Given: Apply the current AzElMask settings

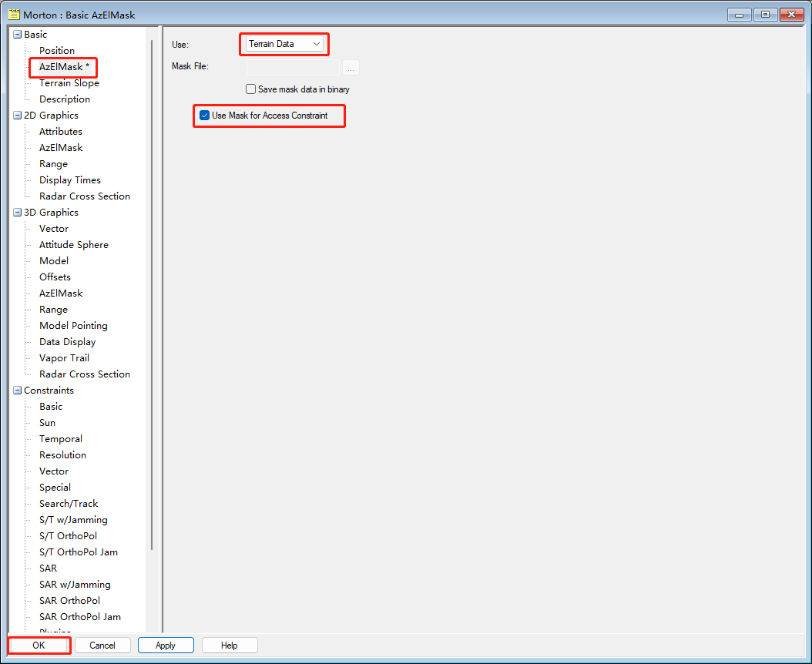Looking at the screenshot, I should pos(165,645).
